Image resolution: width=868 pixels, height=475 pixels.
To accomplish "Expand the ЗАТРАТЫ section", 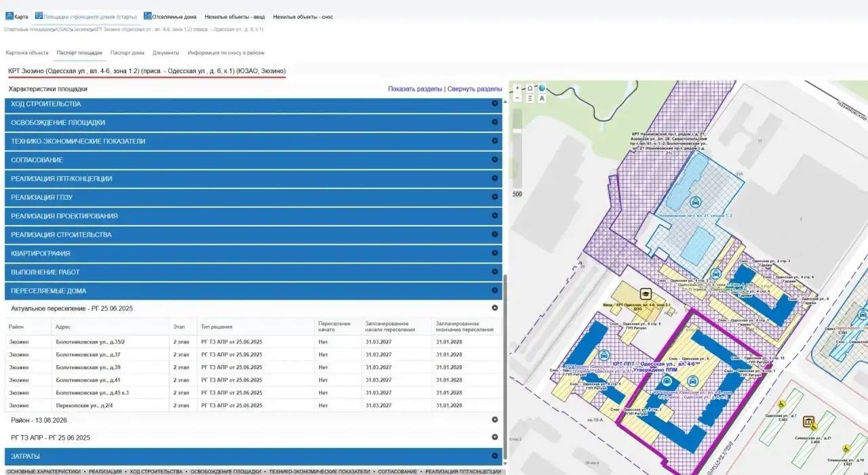I will tap(254, 456).
